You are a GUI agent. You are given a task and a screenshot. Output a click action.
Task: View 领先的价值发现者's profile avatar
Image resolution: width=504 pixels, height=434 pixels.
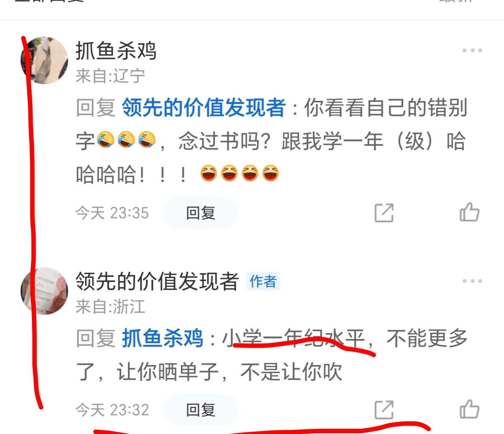45,291
